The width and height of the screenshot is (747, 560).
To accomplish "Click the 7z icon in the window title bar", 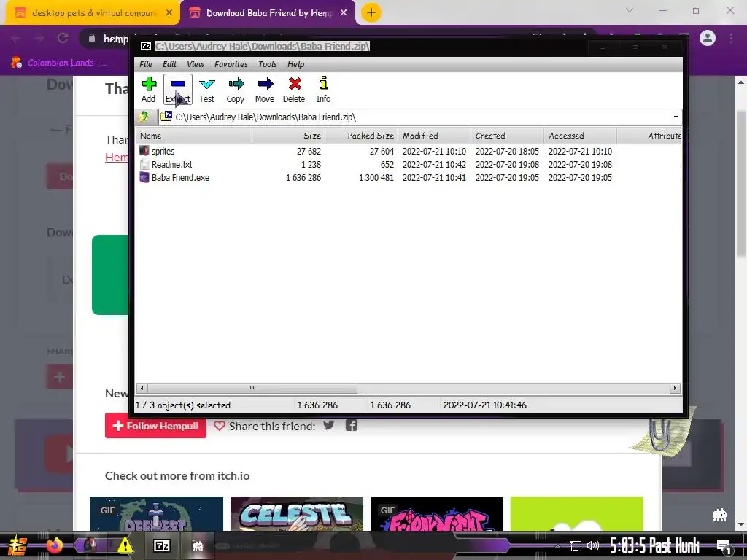I will 146,46.
